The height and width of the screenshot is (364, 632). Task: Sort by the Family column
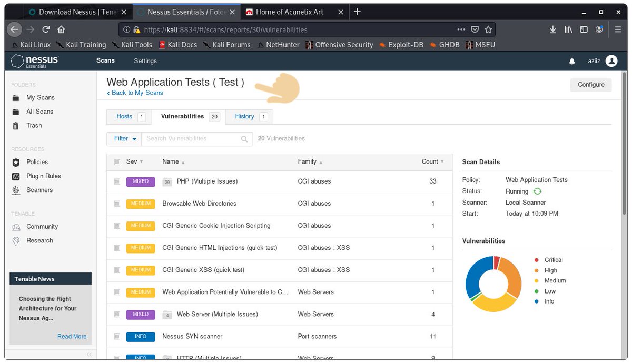click(x=310, y=161)
